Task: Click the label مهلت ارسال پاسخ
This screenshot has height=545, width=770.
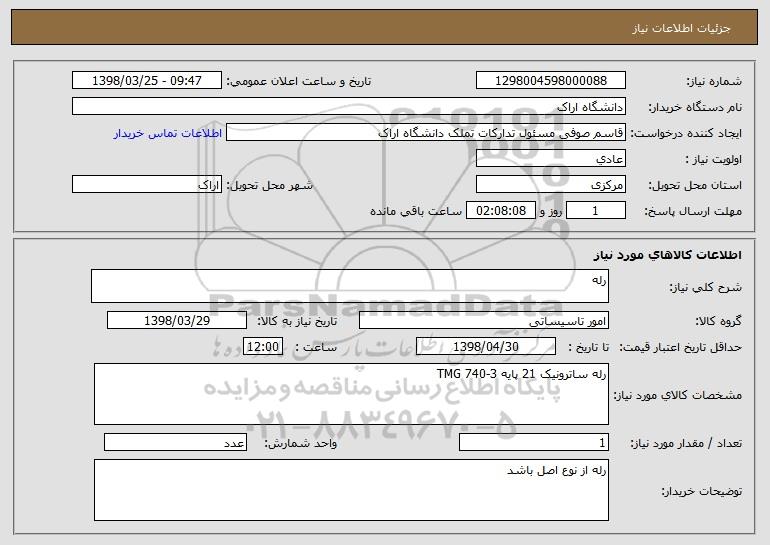Action: 693,211
